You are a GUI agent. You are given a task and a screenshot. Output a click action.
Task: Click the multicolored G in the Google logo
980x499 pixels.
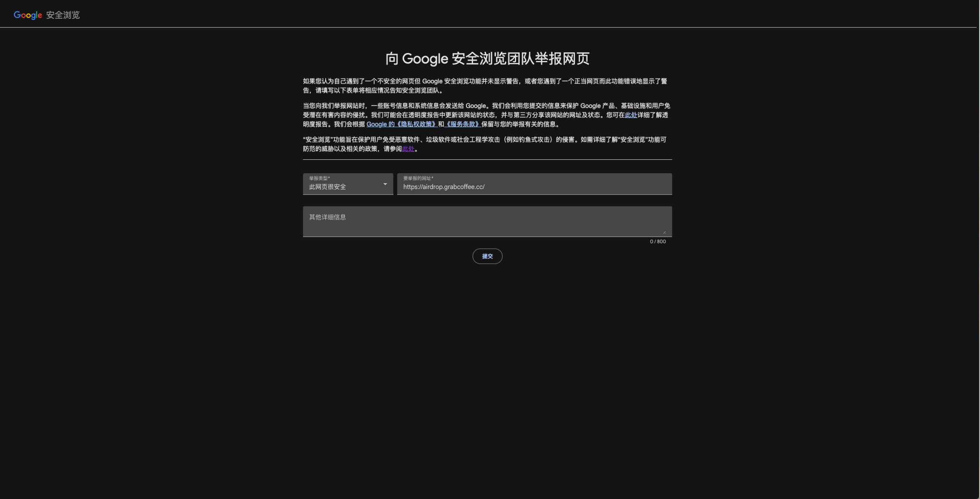click(18, 15)
